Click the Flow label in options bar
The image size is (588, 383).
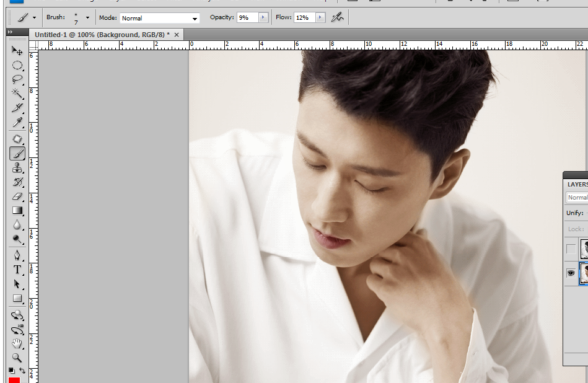tap(284, 17)
